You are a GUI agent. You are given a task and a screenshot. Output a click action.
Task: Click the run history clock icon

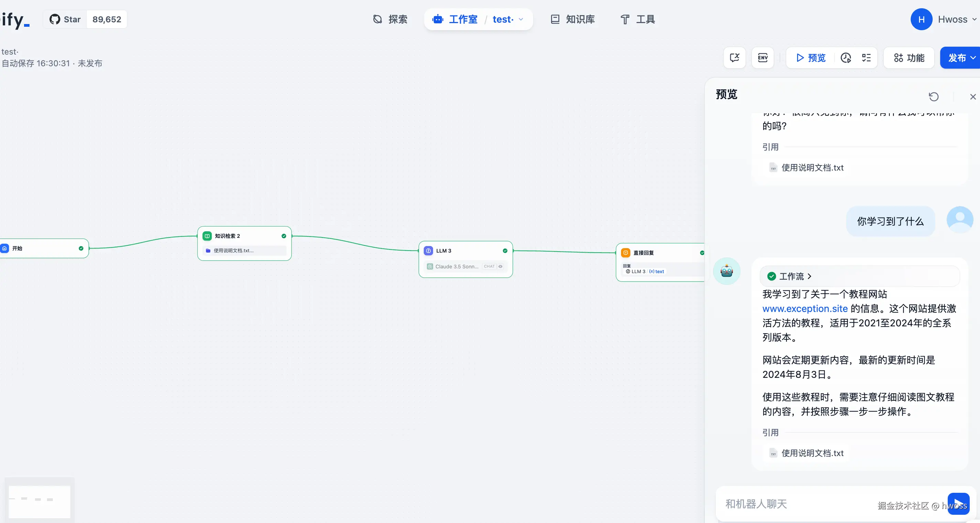[x=846, y=58]
